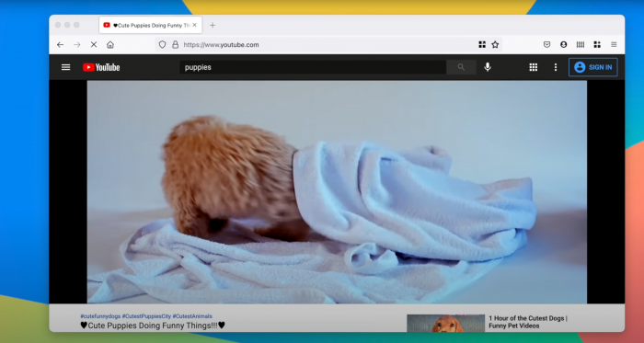Search by voice with the microphone icon
Viewport: 644px width, 343px height.
click(x=488, y=67)
